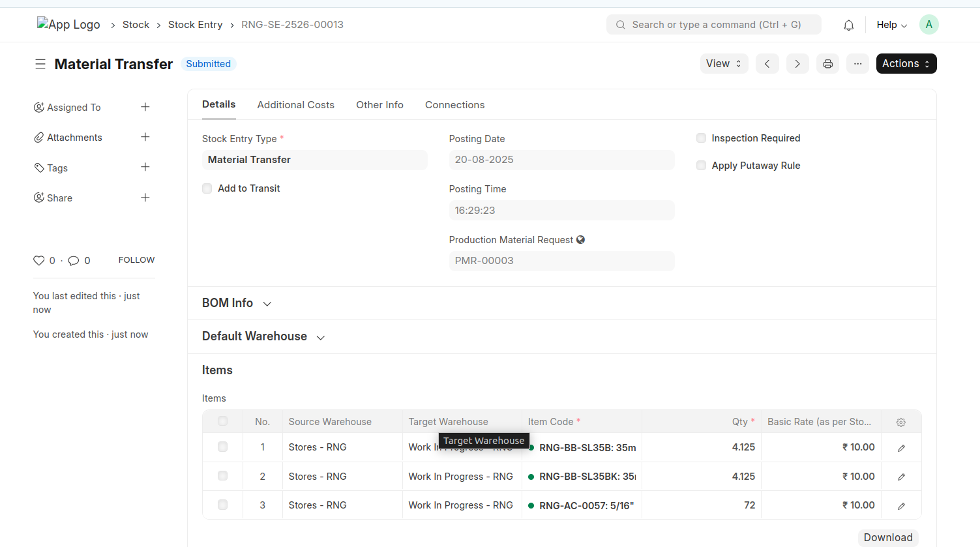The height and width of the screenshot is (547, 980).
Task: Click the search command bar
Action: [713, 25]
